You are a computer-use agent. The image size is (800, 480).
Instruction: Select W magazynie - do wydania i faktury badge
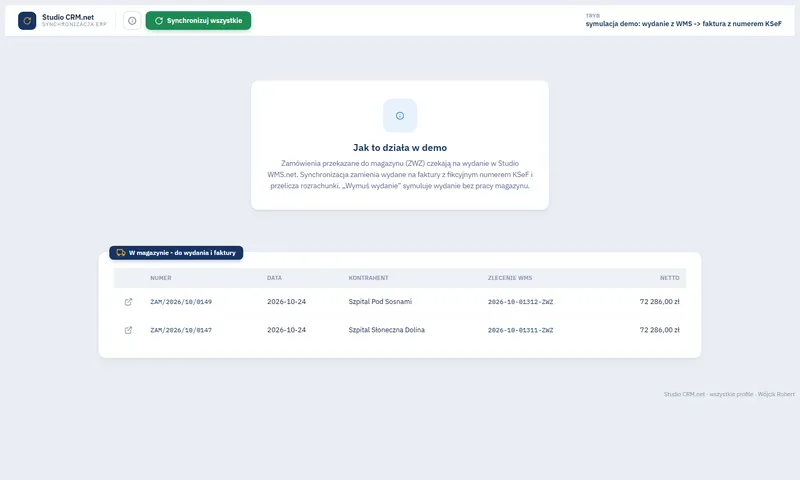(176, 252)
